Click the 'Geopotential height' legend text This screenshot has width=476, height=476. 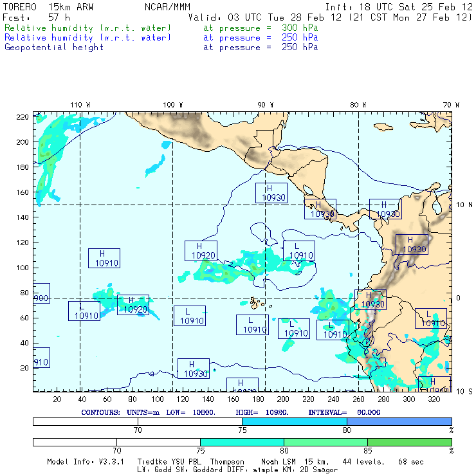(54, 48)
